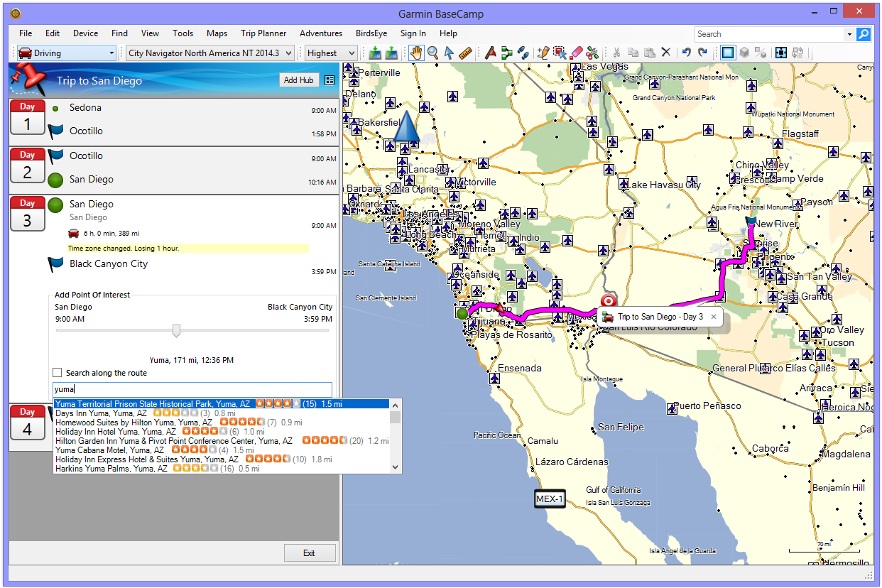Click the New Waypoint flag tool
882x588 pixels.
pos(490,53)
